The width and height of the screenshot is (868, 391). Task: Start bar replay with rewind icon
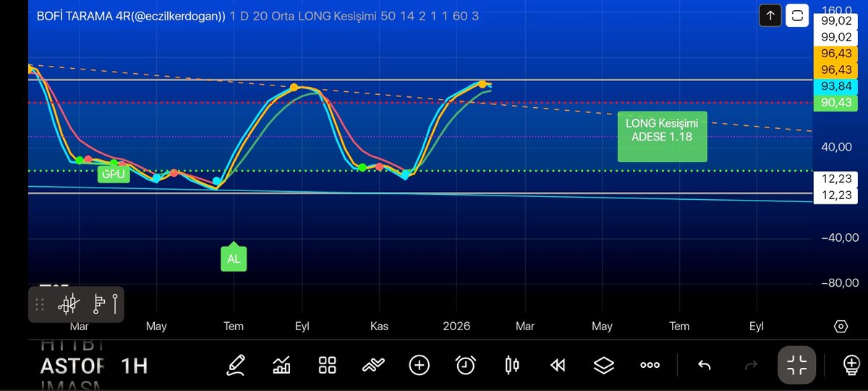(x=558, y=365)
